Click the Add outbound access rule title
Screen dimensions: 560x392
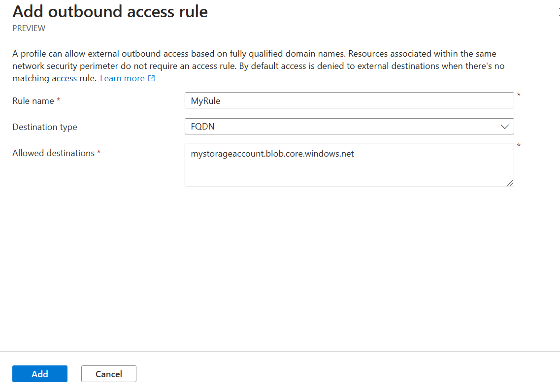[x=110, y=11]
